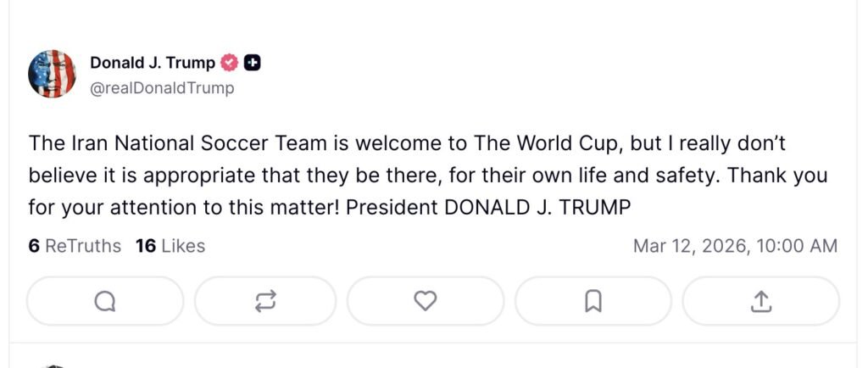Bookmark this post

(x=593, y=301)
